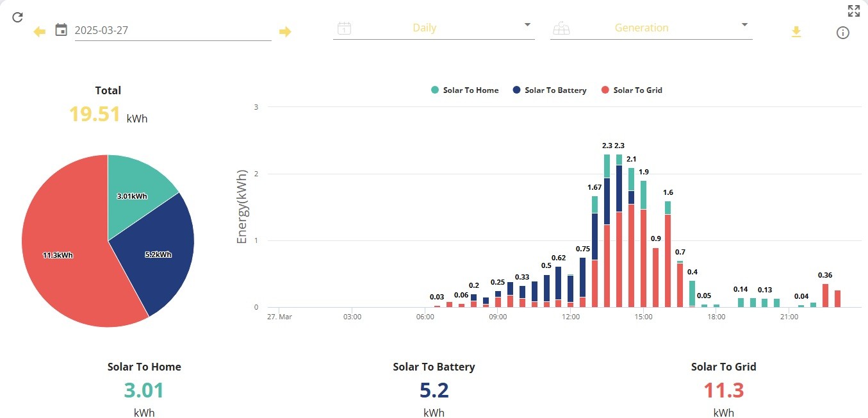The width and height of the screenshot is (868, 418).
Task: Click the calendar icon beside Daily
Action: 344,28
